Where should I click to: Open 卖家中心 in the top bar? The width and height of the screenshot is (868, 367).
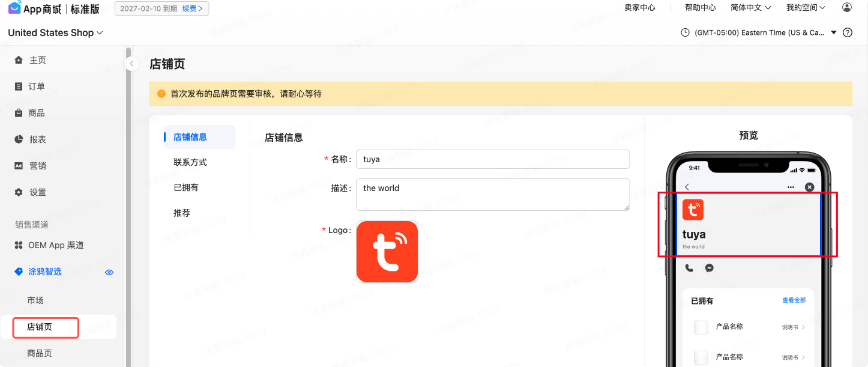pyautogui.click(x=640, y=8)
